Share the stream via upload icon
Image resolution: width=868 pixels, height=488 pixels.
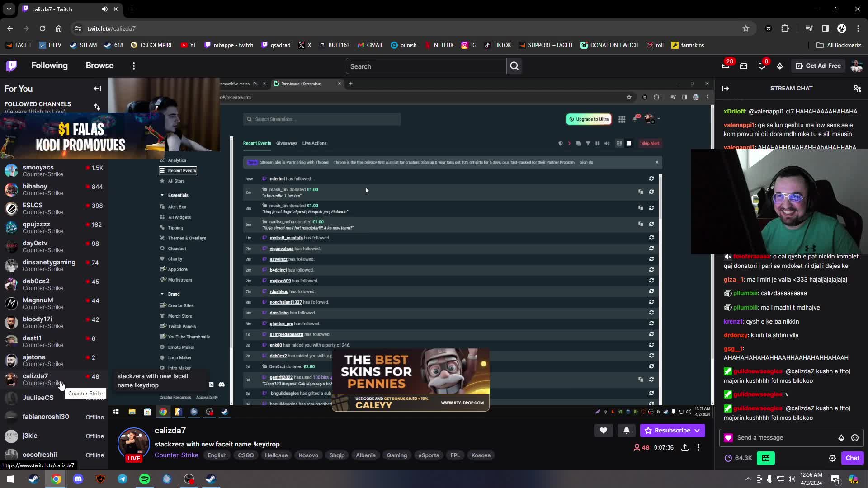[685, 447]
